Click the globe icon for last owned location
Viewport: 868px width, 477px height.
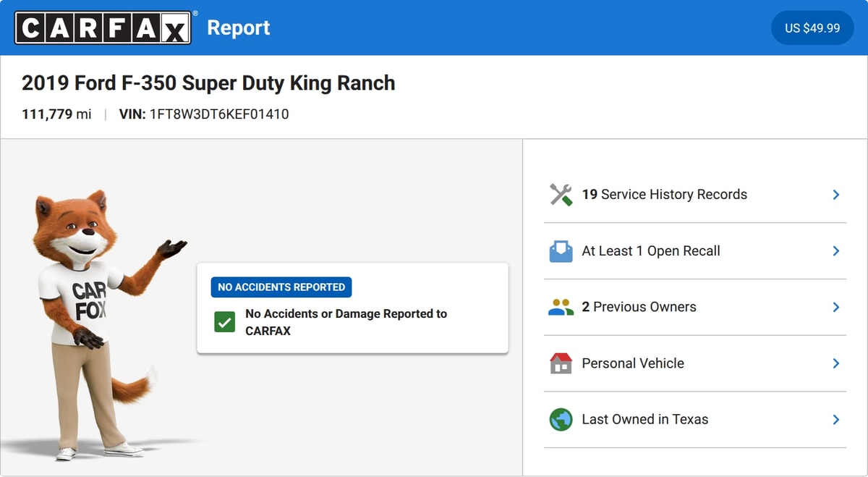tap(561, 420)
